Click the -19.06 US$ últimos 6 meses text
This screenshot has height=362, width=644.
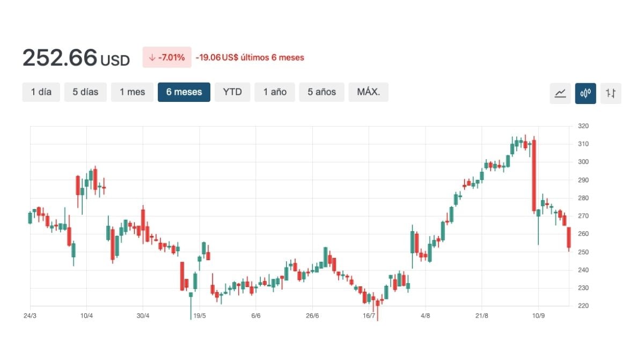250,57
